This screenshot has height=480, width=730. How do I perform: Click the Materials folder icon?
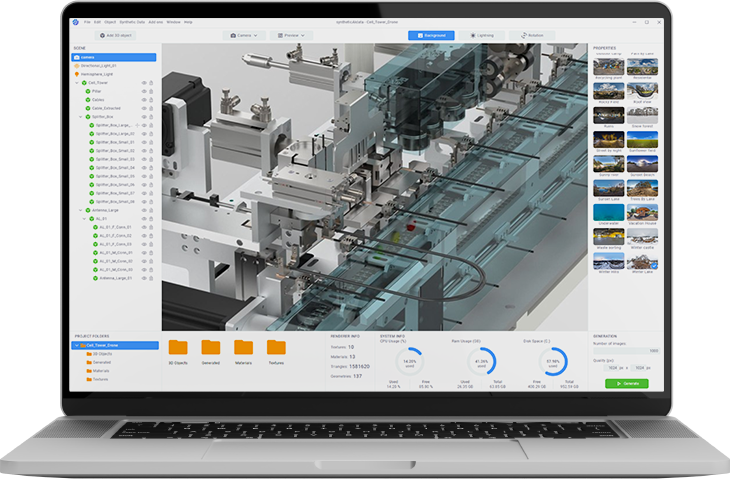coord(243,347)
